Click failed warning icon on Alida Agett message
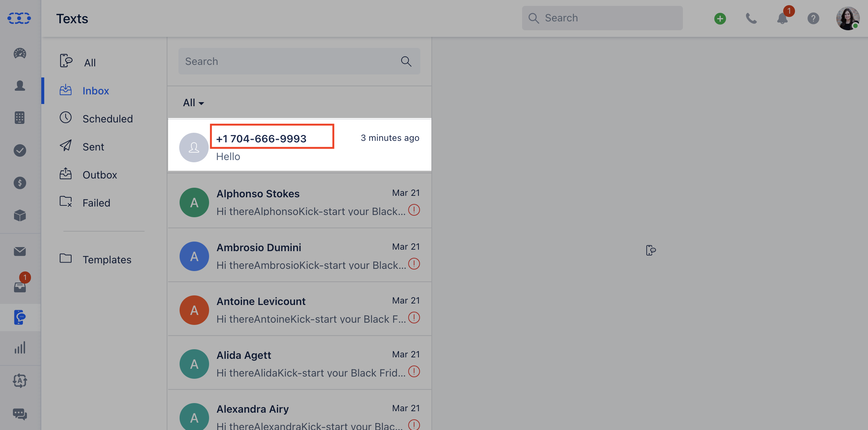Viewport: 868px width, 430px height. coord(414,372)
